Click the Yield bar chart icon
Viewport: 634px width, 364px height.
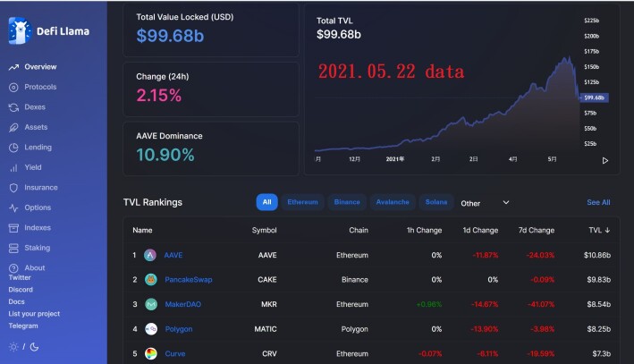(x=13, y=167)
